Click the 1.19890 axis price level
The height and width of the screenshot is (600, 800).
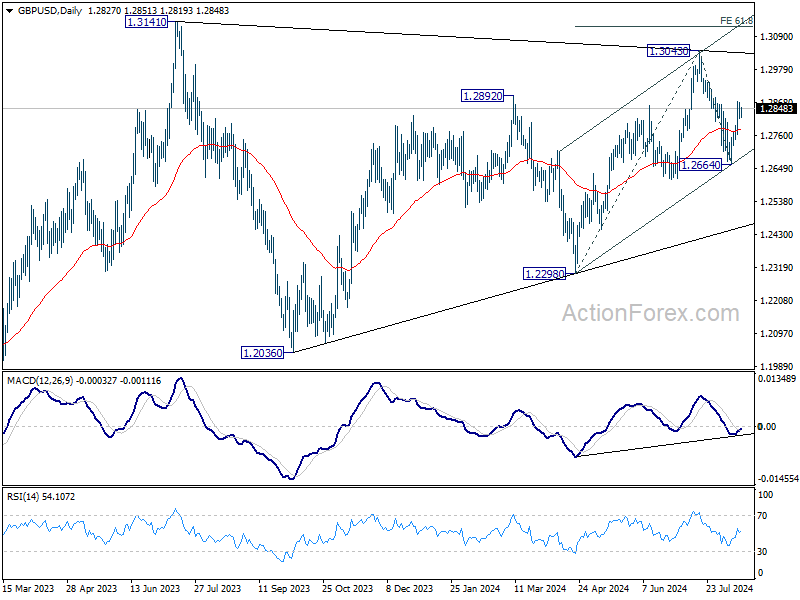coord(777,366)
